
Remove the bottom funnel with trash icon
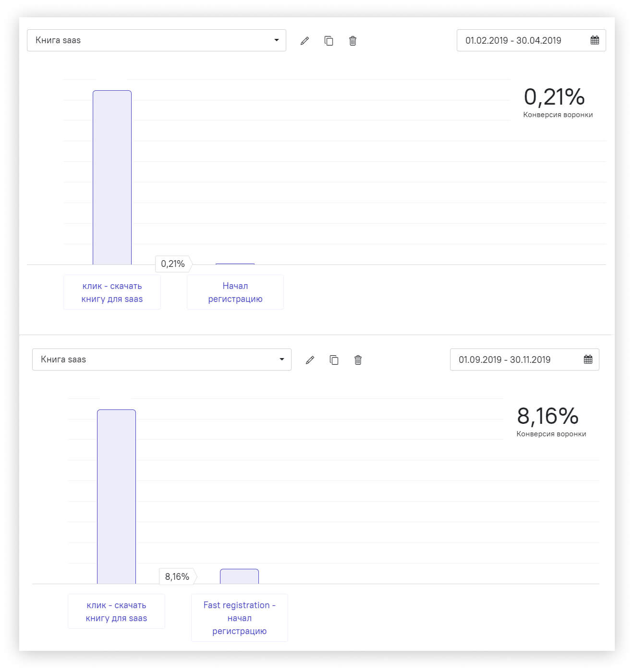tap(358, 360)
